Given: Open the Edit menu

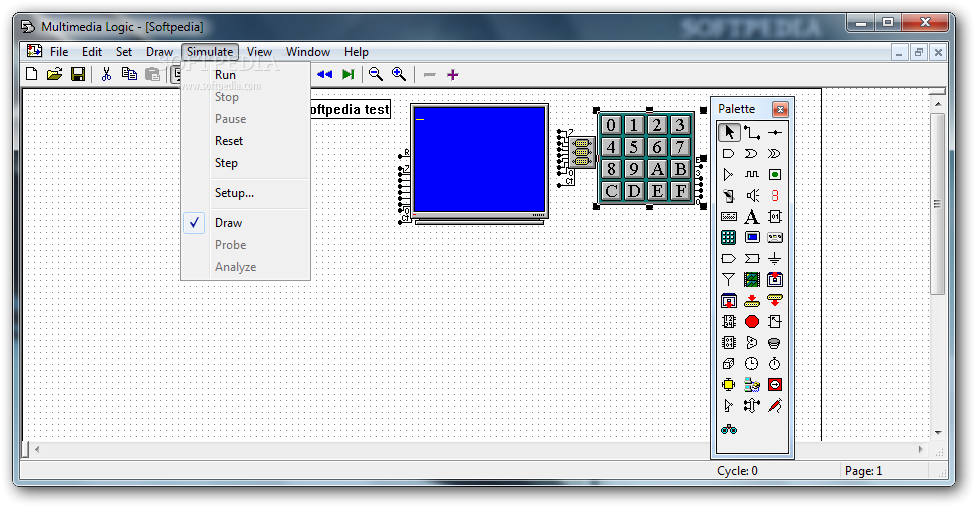Looking at the screenshot, I should point(92,52).
